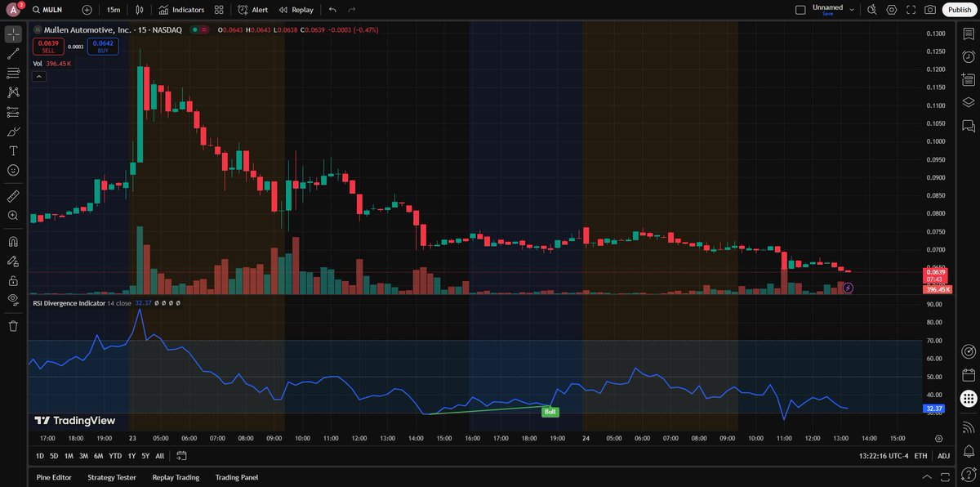Screen dimensions: 980x487
Task: Open the go-to-date calendar icon
Action: 181,455
